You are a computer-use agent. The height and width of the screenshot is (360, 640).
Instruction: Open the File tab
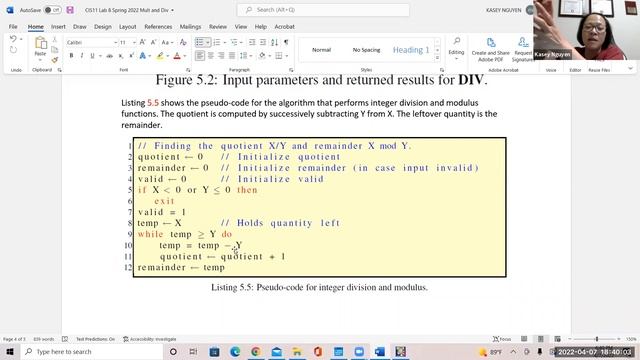click(13, 27)
